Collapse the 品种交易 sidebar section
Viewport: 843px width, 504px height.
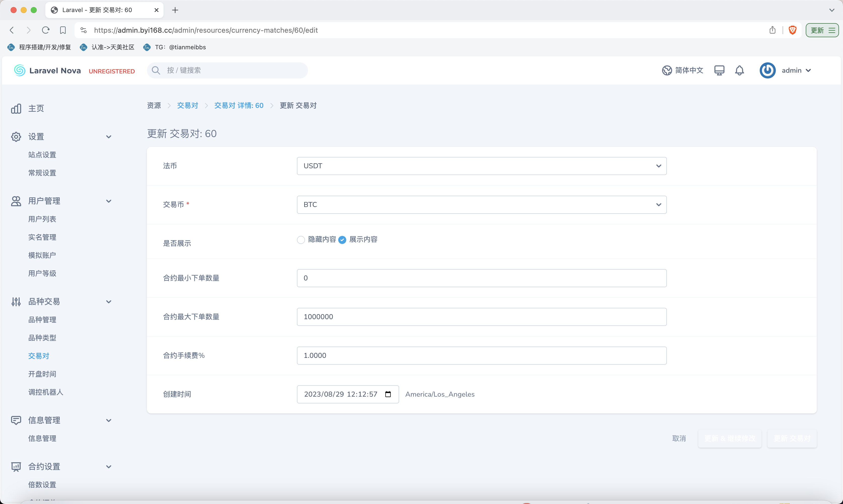109,302
